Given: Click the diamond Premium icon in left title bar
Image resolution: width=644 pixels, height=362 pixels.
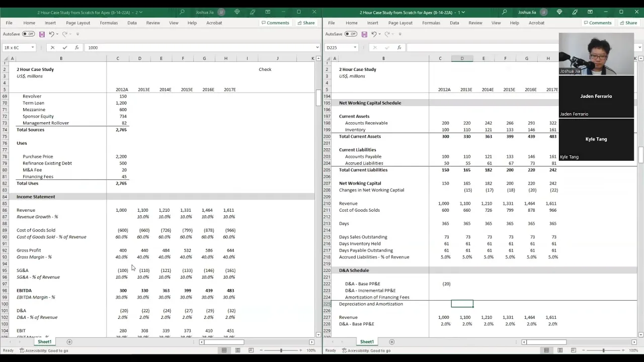Looking at the screenshot, I should 237,12.
